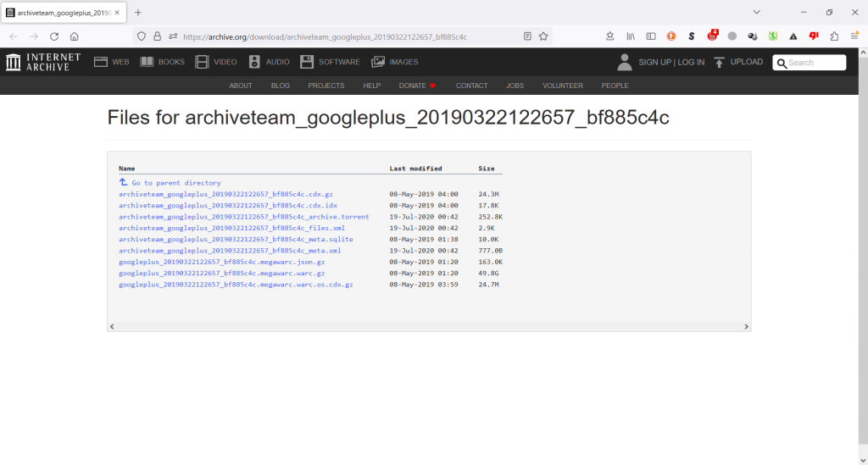Download the megawarc.json.gz file
868x465 pixels.
222,262
